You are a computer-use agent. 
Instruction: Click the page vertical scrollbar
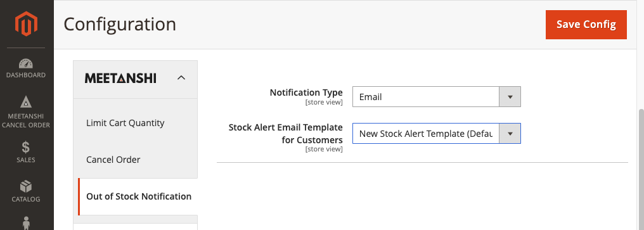tap(641, 169)
